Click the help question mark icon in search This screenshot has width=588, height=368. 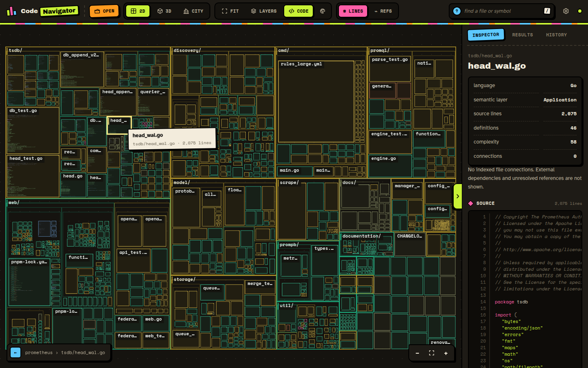(x=457, y=11)
